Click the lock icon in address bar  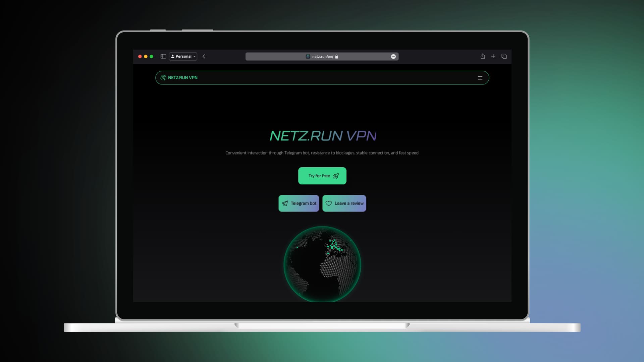tap(337, 57)
